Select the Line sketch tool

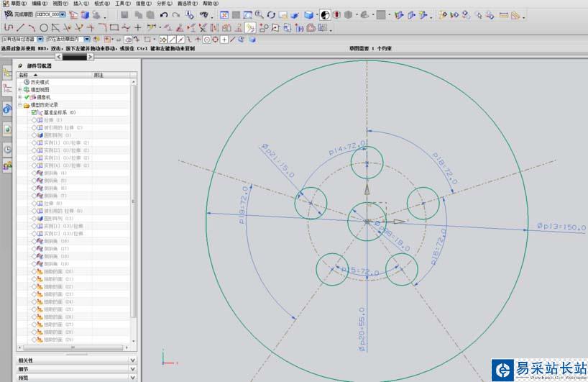(x=20, y=27)
